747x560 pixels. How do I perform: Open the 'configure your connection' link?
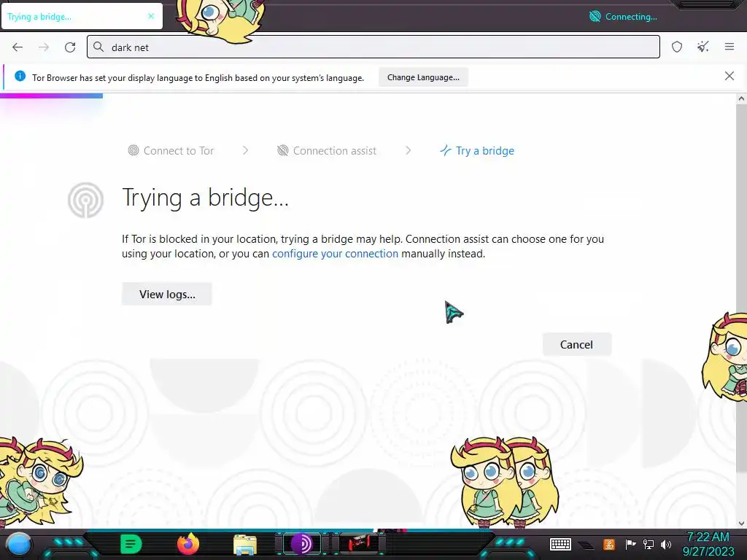pyautogui.click(x=335, y=254)
